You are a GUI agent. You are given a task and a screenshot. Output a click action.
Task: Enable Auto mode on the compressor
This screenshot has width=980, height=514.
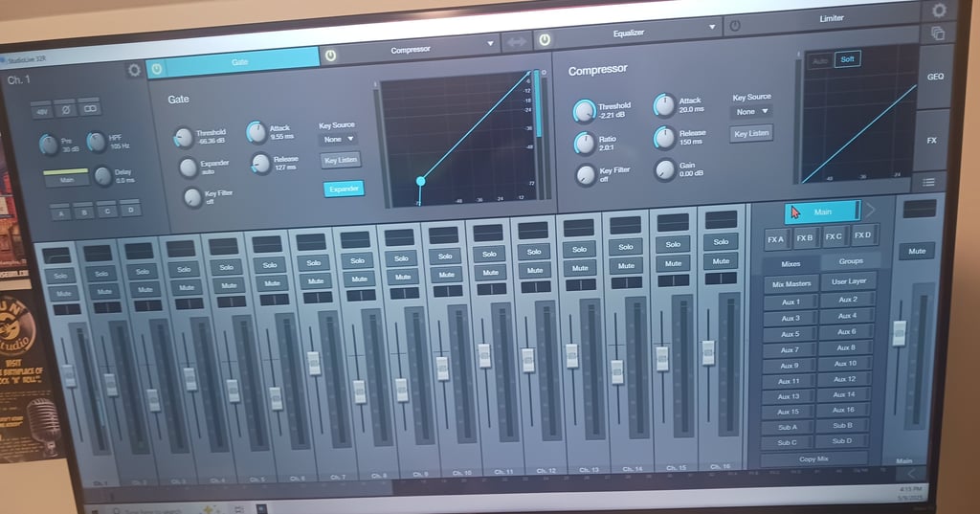pyautogui.click(x=820, y=61)
